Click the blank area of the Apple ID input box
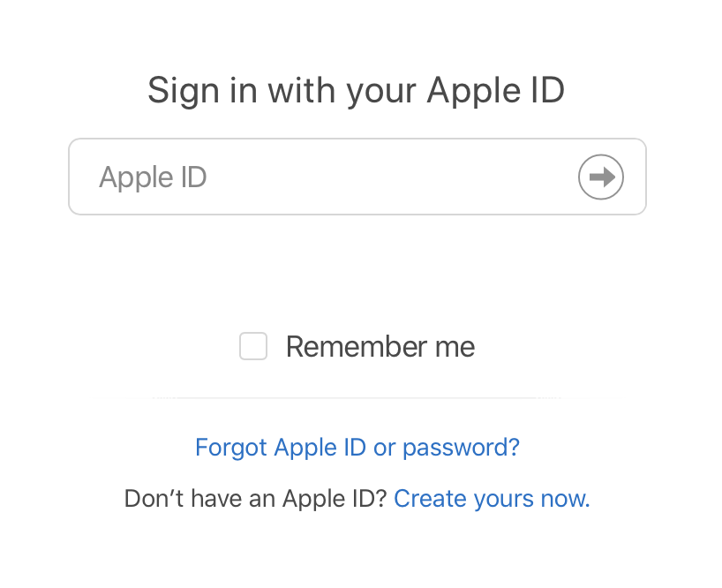 click(391, 177)
